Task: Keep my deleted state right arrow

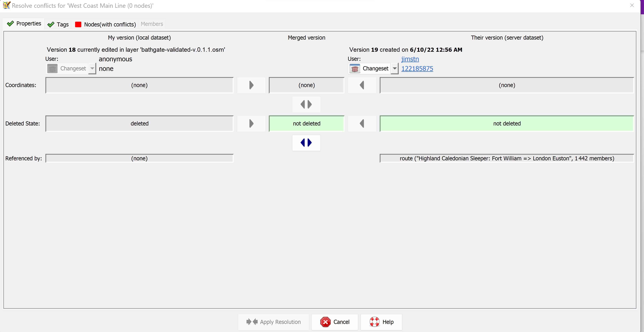Action: (x=251, y=123)
